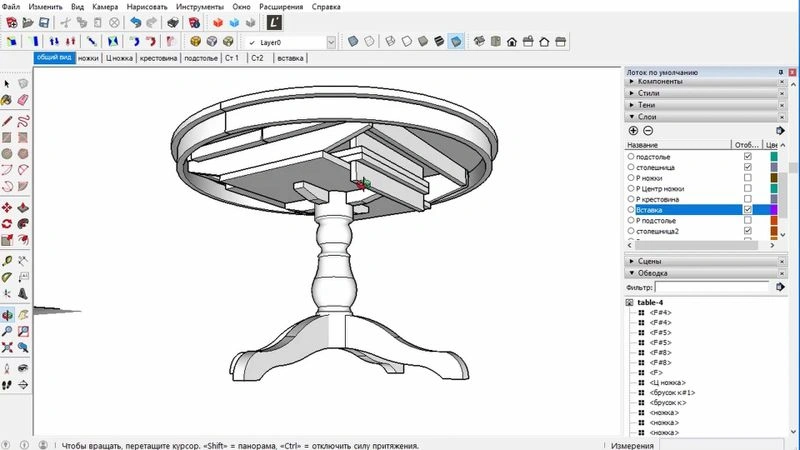Show the Р ножки layer
Screen dimensions: 800x450
point(747,178)
